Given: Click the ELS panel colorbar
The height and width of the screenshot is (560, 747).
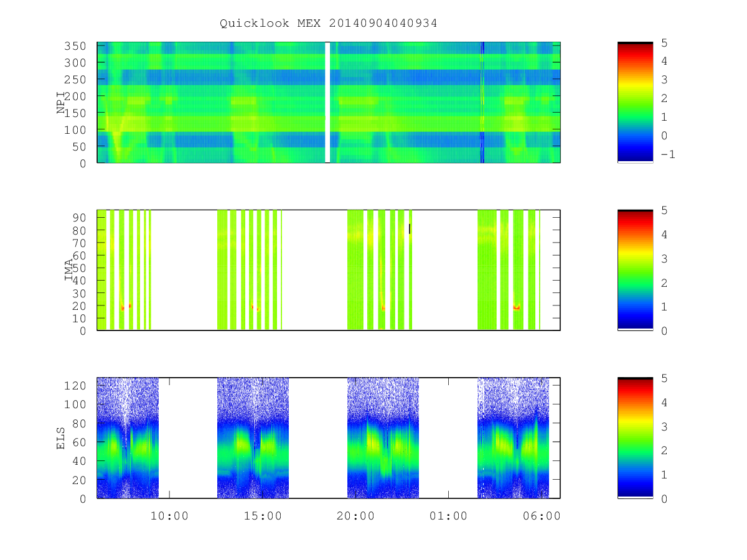Looking at the screenshot, I should (x=635, y=437).
